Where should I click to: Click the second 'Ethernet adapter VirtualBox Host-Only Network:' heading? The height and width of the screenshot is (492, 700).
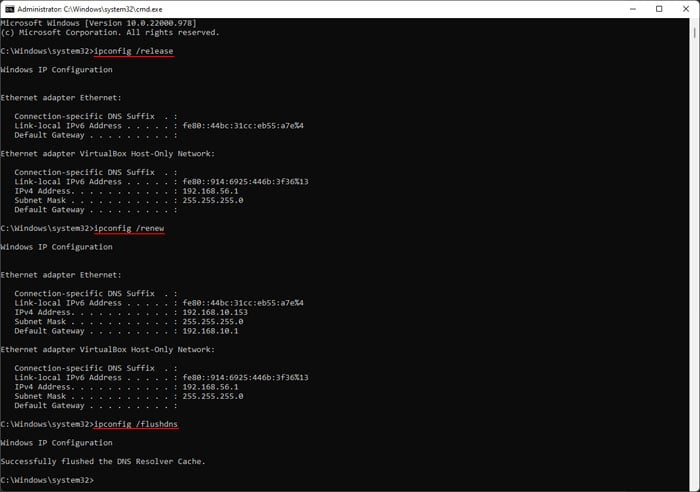click(108, 350)
